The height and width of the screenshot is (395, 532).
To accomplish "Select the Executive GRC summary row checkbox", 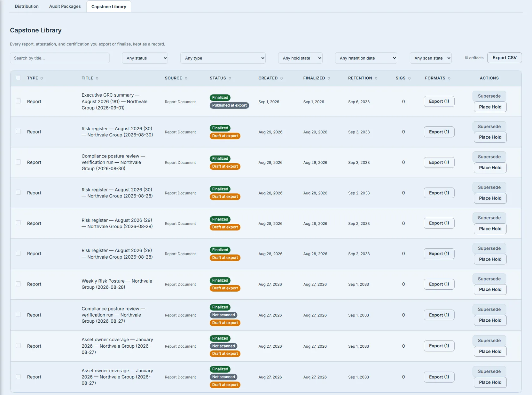I will (x=19, y=101).
